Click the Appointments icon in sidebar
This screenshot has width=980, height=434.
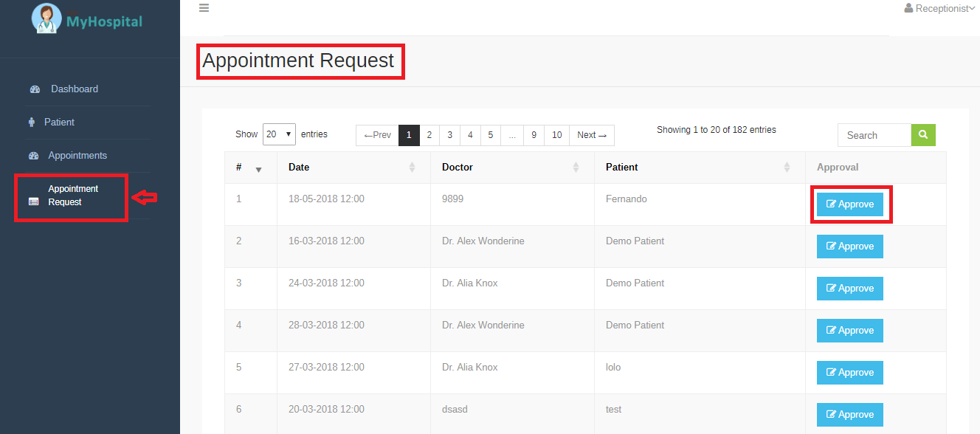[x=33, y=156]
